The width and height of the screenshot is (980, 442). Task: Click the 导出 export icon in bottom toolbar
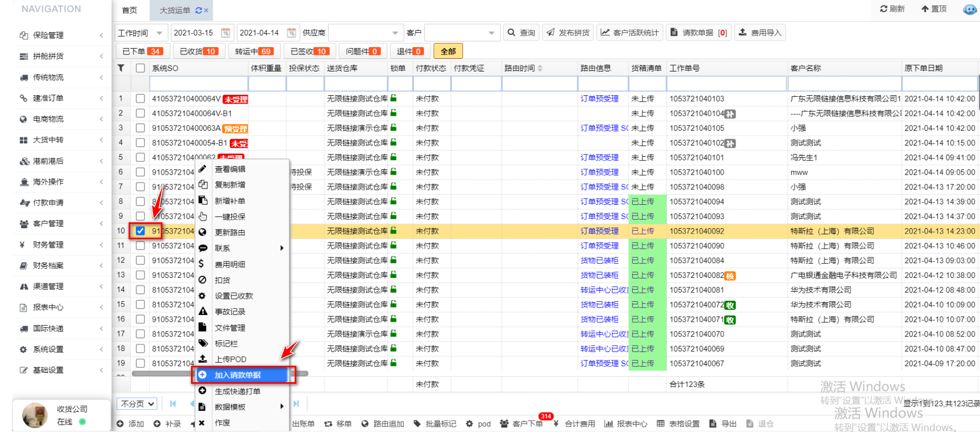(x=713, y=423)
